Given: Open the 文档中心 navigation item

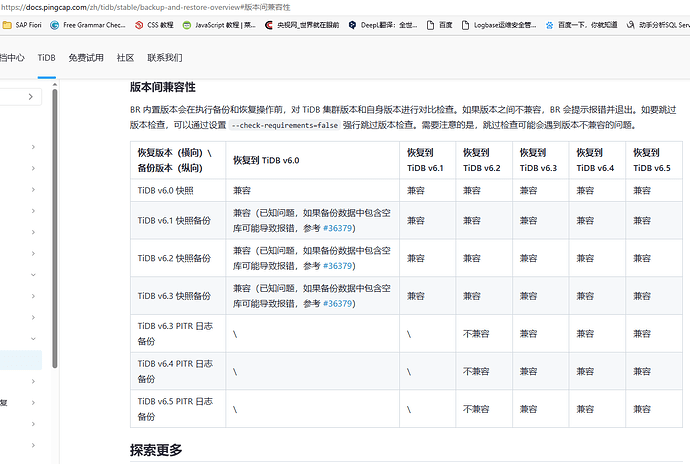Looking at the screenshot, I should (x=12, y=58).
